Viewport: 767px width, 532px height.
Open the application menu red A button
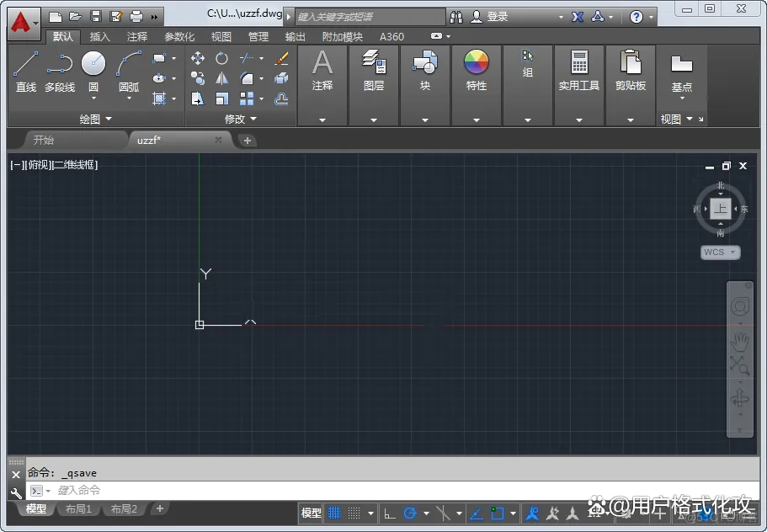pos(24,23)
